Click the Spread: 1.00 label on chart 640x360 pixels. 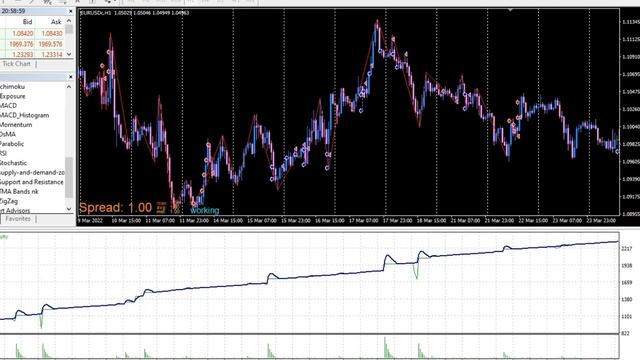tap(116, 207)
